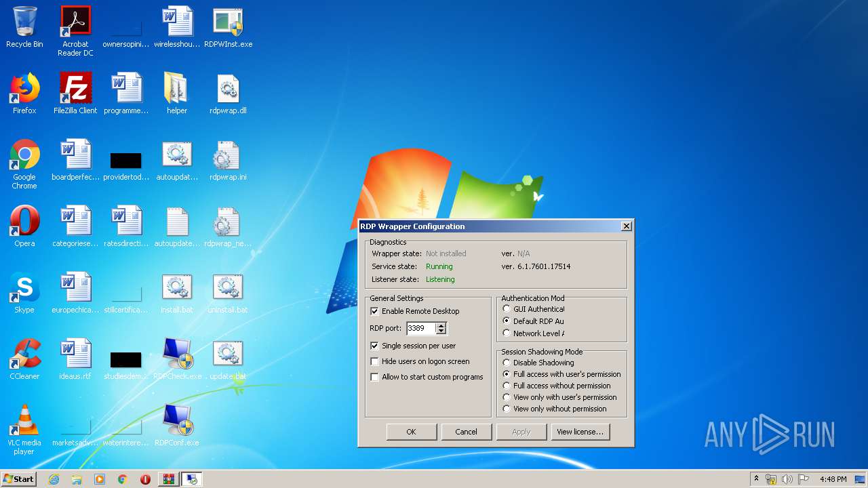The width and height of the screenshot is (868, 488).
Task: Select the uninstall.bat file
Action: [228, 293]
